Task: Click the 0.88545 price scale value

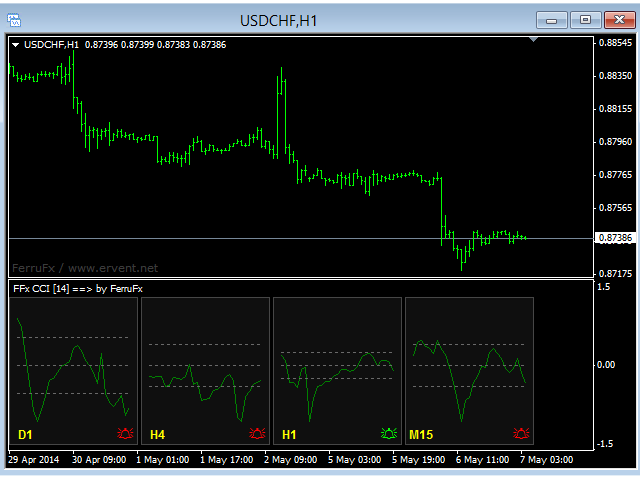Action: tap(613, 43)
